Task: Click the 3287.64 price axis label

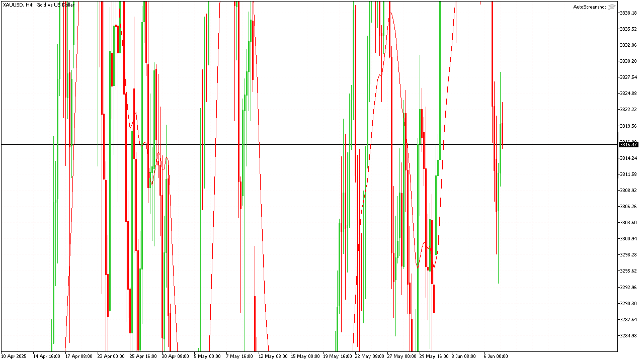Action: [x=628, y=319]
